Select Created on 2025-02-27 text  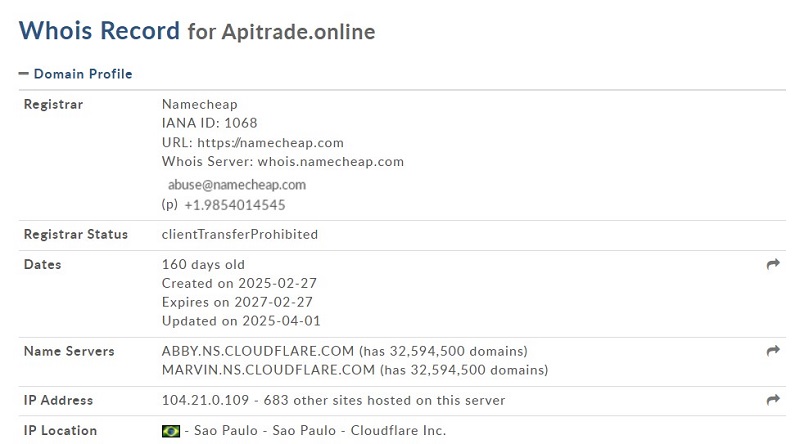[239, 283]
